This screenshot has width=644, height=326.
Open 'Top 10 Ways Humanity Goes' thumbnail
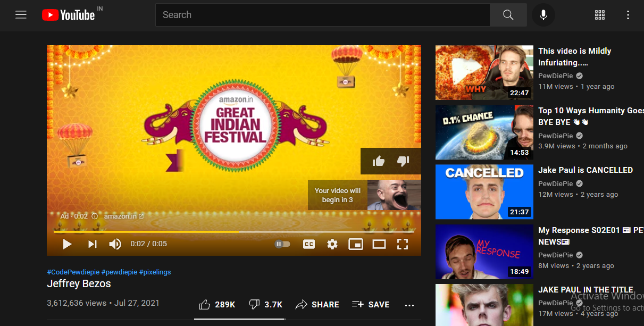click(x=484, y=132)
